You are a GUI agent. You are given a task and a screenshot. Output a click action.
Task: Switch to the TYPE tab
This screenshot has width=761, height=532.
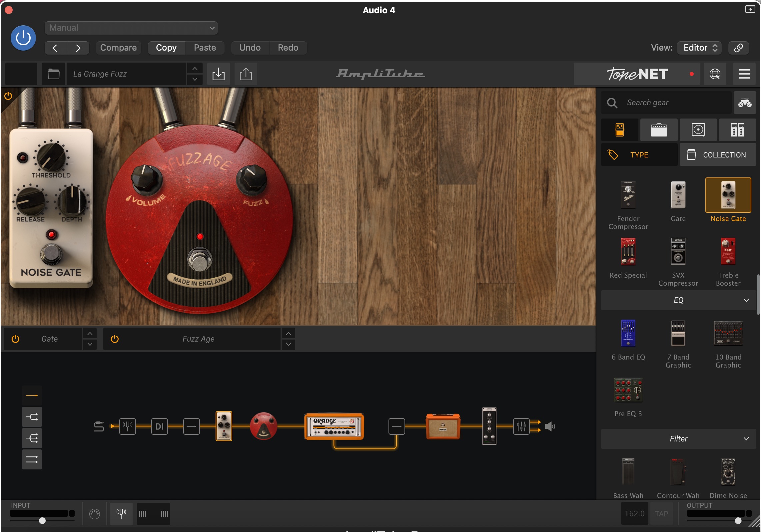pyautogui.click(x=639, y=155)
